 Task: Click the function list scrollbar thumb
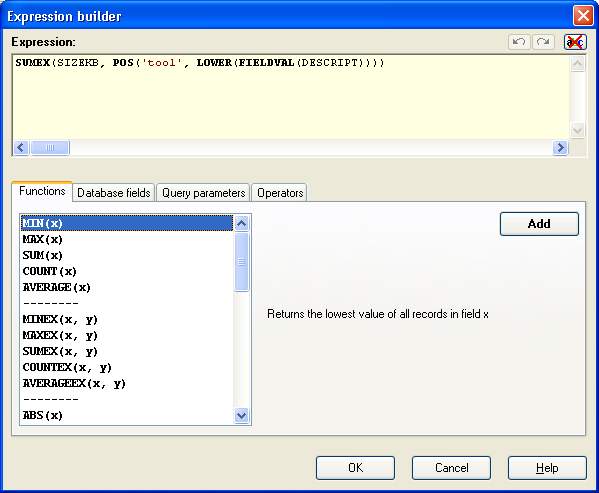(241, 262)
